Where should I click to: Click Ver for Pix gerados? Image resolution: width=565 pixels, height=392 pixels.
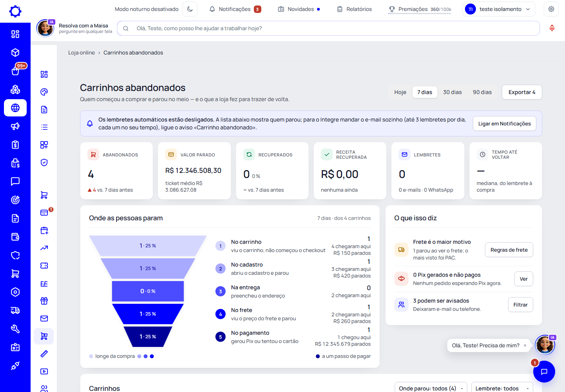[523, 279]
